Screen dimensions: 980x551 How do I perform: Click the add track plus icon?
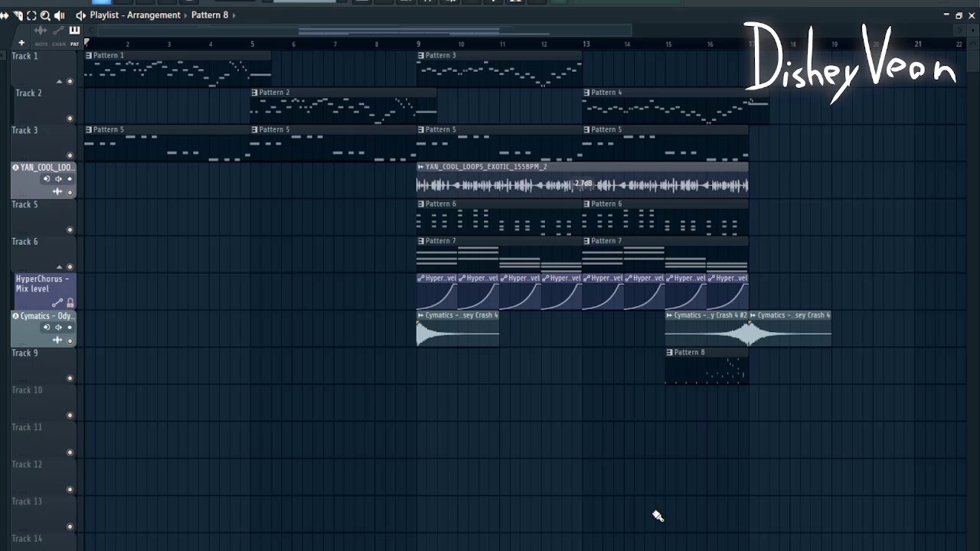pos(21,43)
